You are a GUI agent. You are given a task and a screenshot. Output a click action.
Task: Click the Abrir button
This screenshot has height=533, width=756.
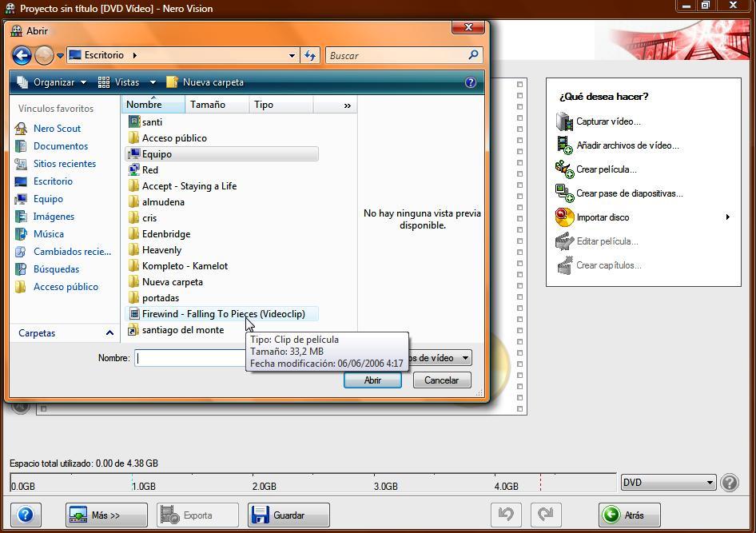coord(372,380)
